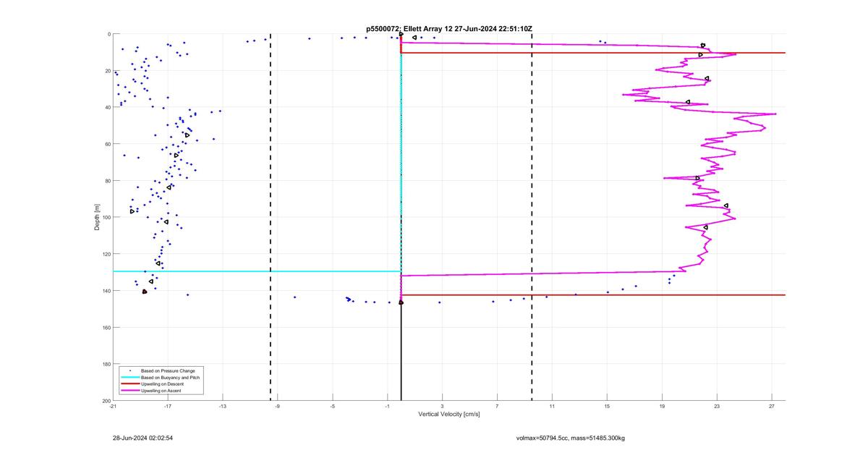Screen dimensions: 868x450
Task: Click depth tick label '120'
Action: pos(106,254)
